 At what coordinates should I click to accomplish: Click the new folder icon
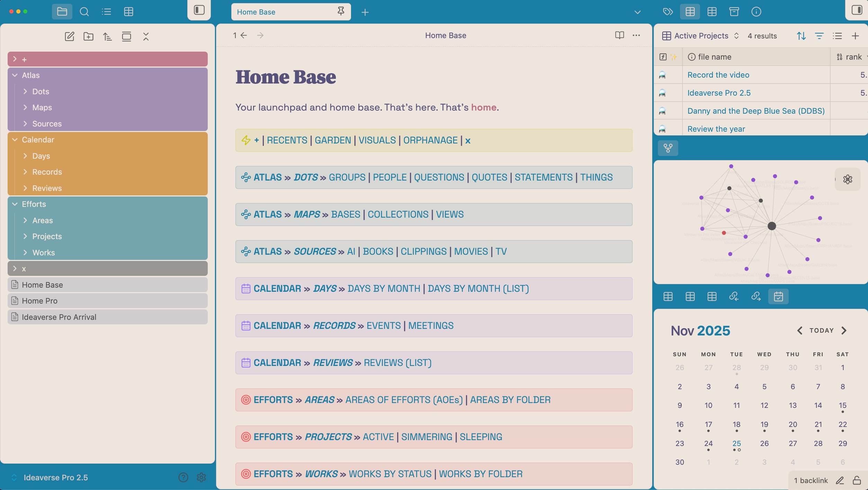click(88, 36)
